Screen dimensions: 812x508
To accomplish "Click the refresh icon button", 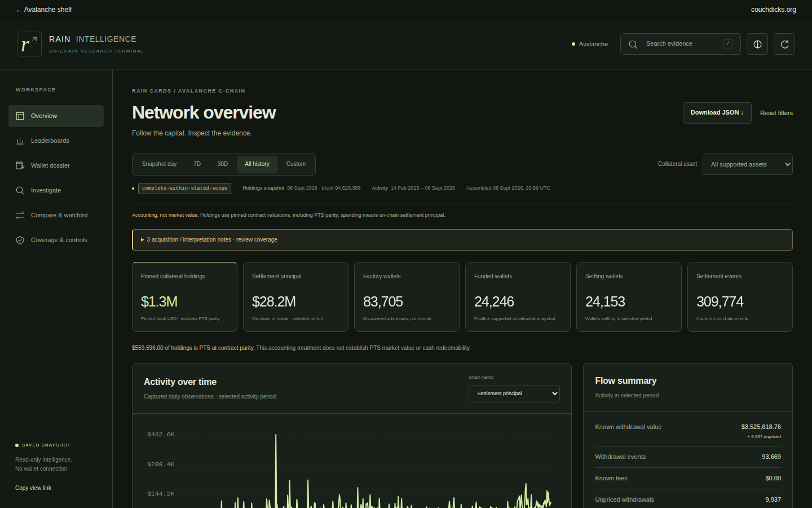I will pyautogui.click(x=784, y=44).
